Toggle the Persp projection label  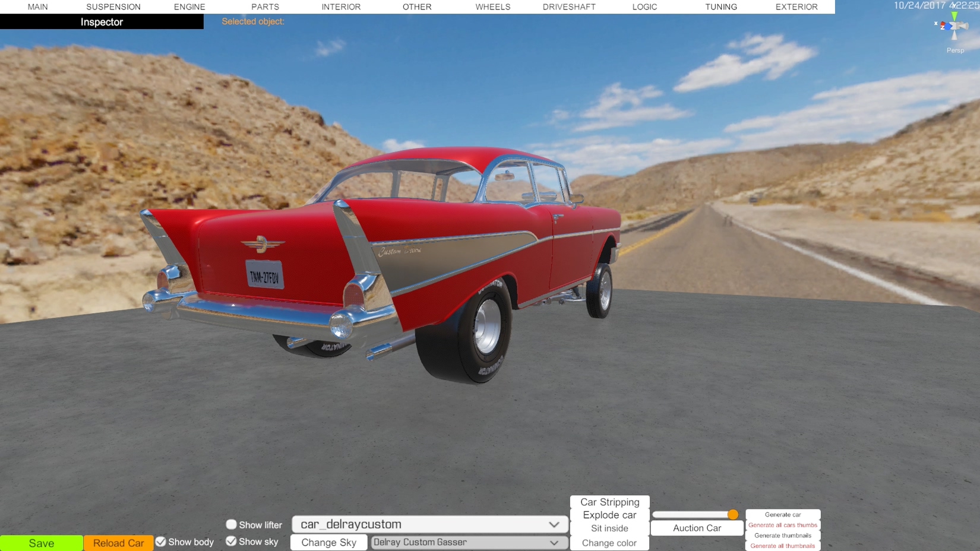click(955, 50)
